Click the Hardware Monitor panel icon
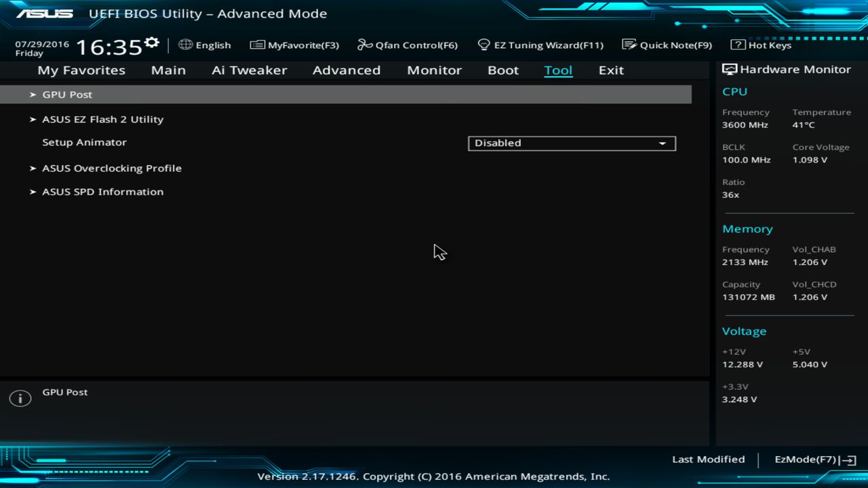Screen dimensions: 868x488 728,68
